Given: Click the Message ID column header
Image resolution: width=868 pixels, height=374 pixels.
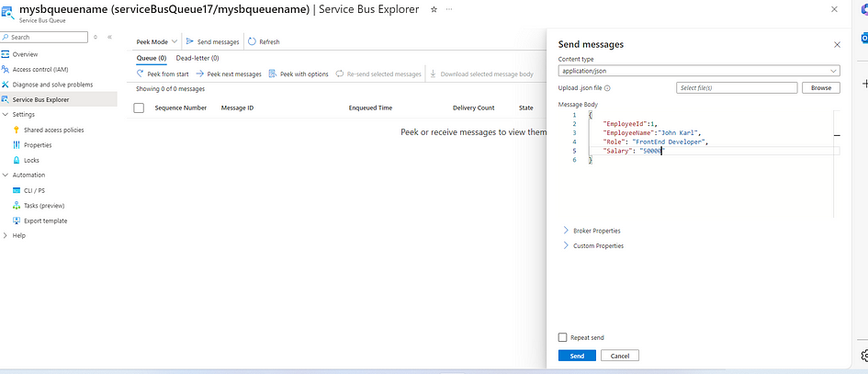Looking at the screenshot, I should click(237, 108).
